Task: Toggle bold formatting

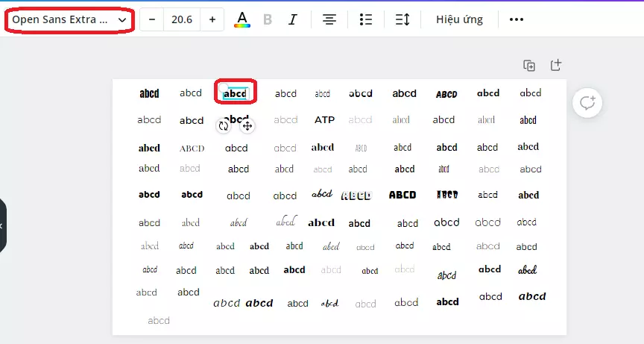Action: point(268,19)
